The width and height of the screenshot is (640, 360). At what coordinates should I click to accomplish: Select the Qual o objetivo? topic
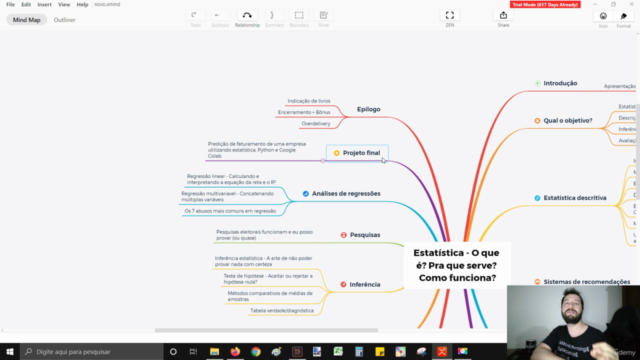568,121
